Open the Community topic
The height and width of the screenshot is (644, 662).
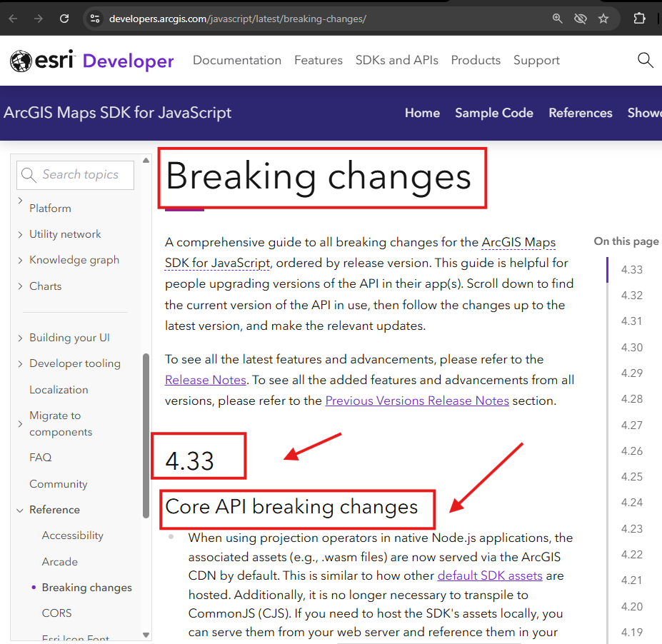click(59, 484)
